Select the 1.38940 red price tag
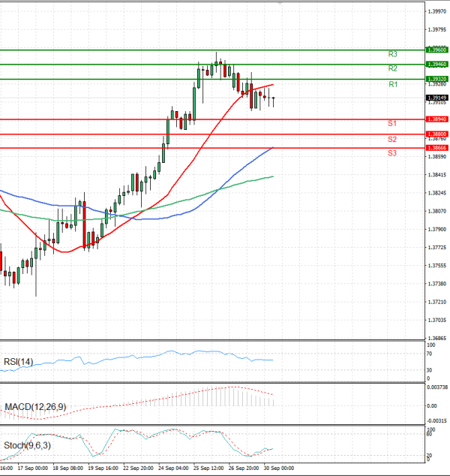This screenshot has height=476, width=450. (436, 119)
